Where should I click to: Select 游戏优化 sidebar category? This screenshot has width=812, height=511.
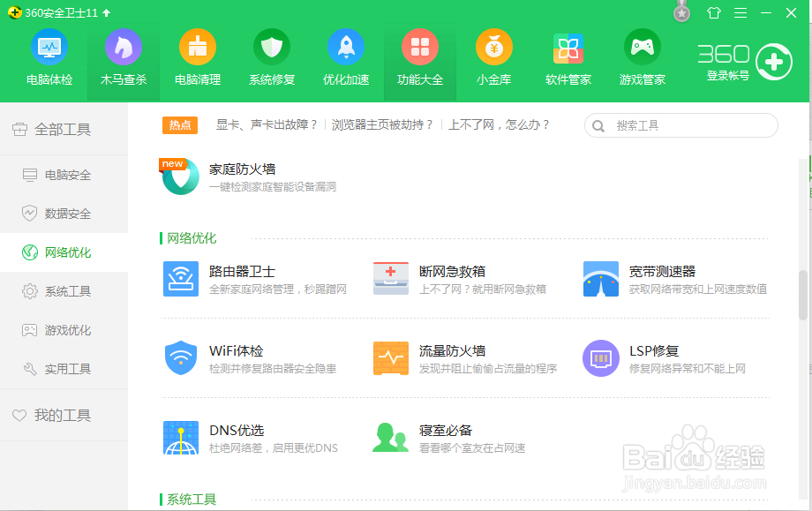coord(64,330)
